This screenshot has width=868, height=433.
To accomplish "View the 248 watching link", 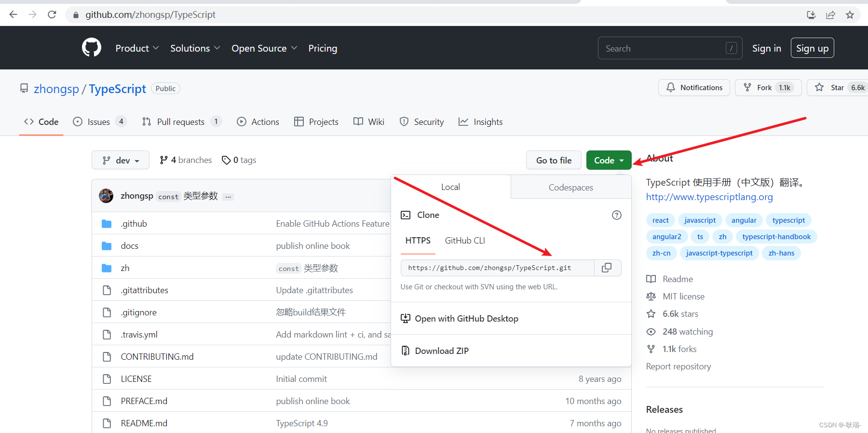I will (680, 332).
